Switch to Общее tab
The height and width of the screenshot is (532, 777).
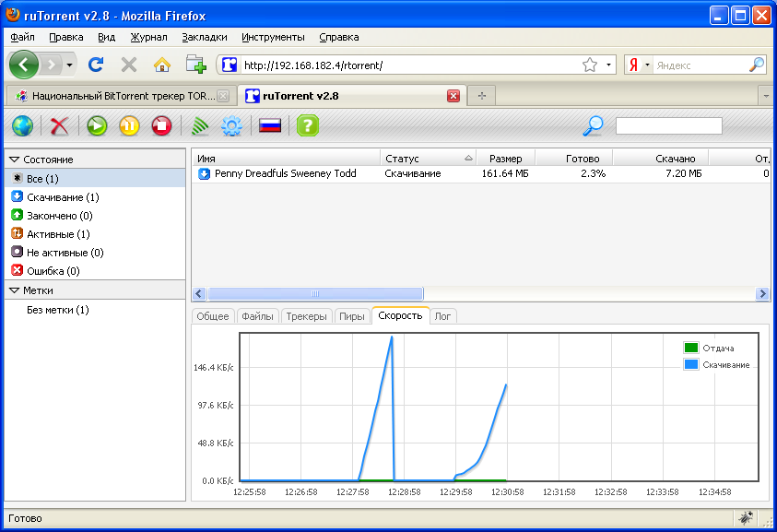[x=213, y=316]
